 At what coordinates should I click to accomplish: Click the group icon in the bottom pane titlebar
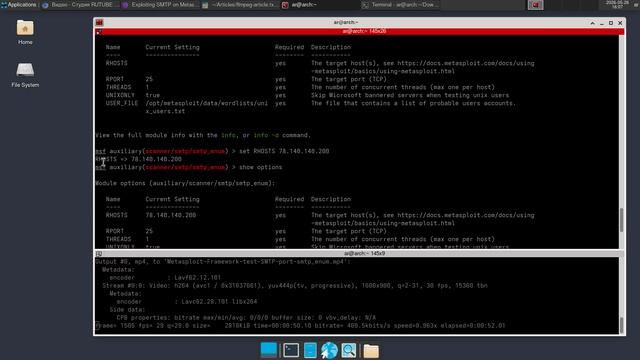click(x=99, y=253)
